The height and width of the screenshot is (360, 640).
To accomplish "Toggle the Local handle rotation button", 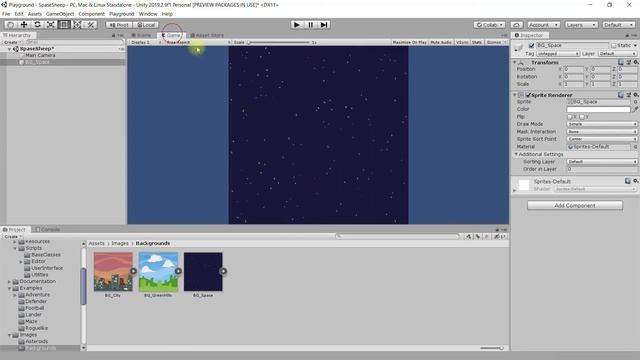I will (x=146, y=25).
